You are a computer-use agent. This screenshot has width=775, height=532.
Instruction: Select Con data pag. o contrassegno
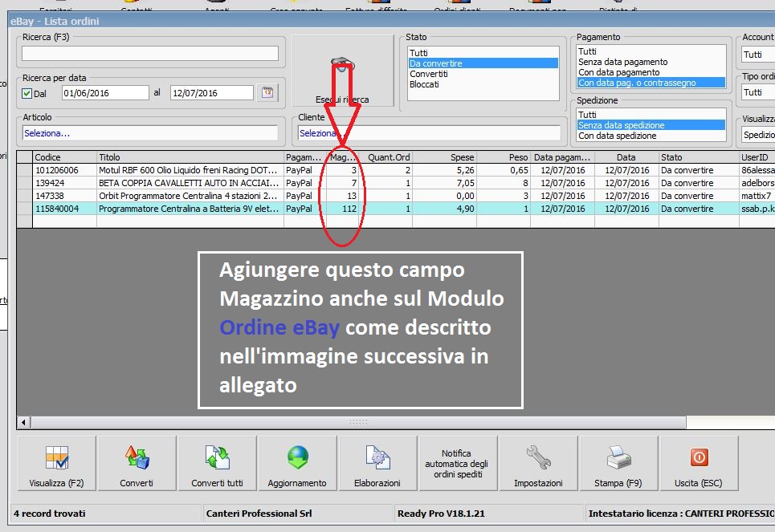[651, 83]
